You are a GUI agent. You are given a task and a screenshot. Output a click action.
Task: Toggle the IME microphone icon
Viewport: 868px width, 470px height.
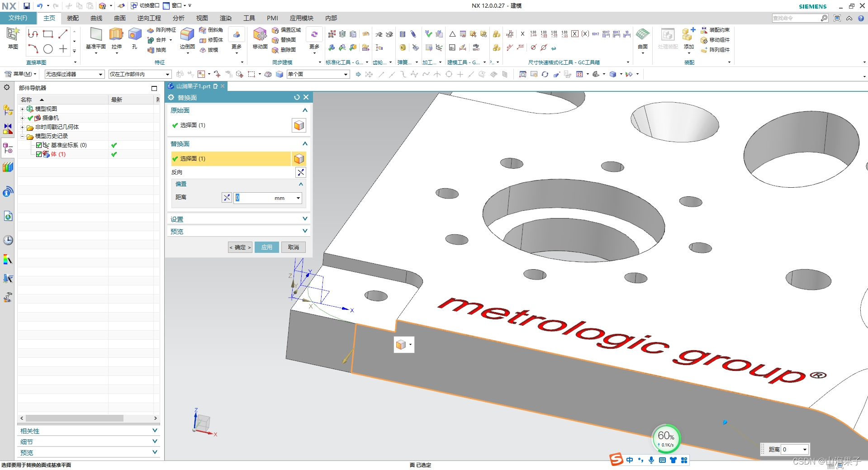point(651,460)
